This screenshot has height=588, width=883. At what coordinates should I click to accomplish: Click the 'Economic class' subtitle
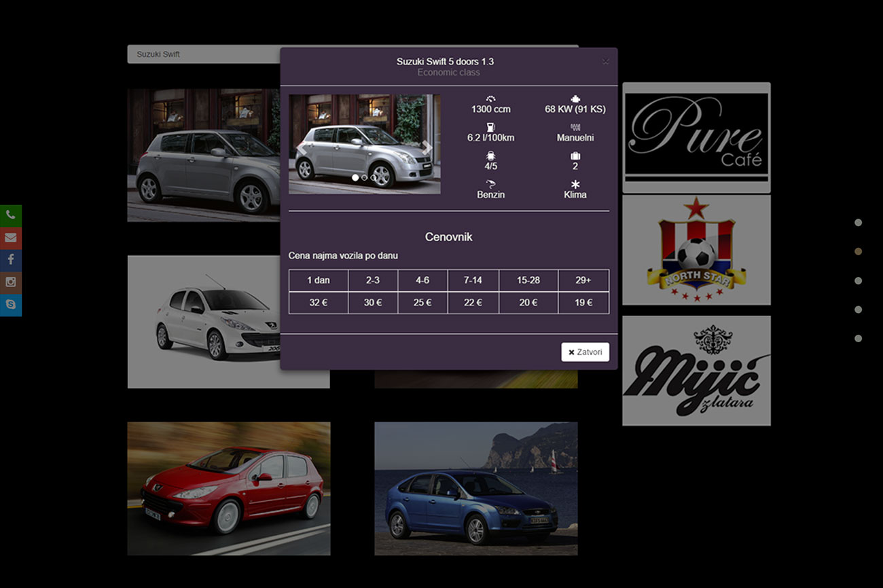448,72
